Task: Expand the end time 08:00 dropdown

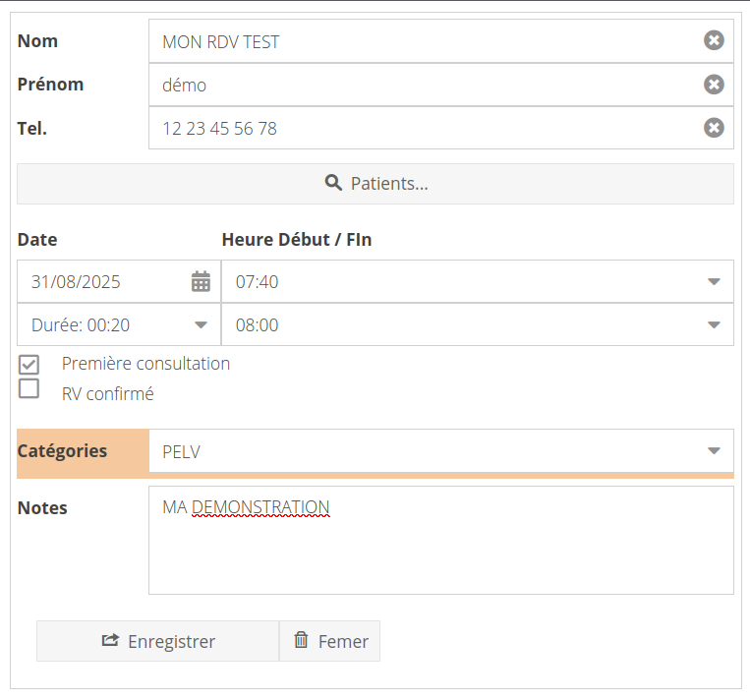Action: [714, 324]
